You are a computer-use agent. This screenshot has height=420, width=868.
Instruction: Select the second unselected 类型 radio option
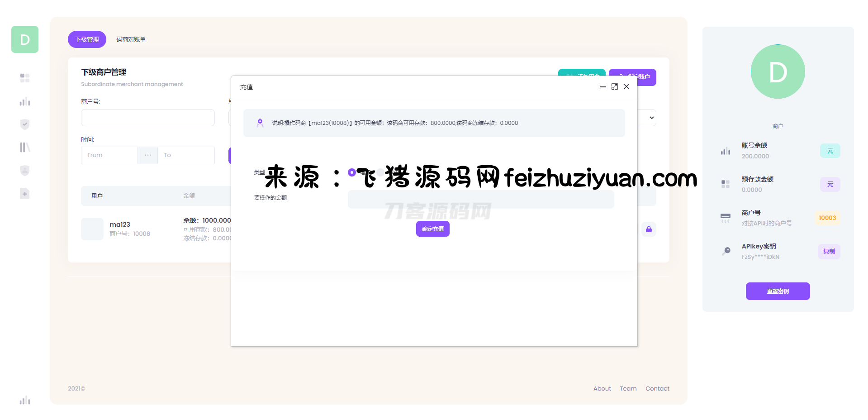click(380, 172)
